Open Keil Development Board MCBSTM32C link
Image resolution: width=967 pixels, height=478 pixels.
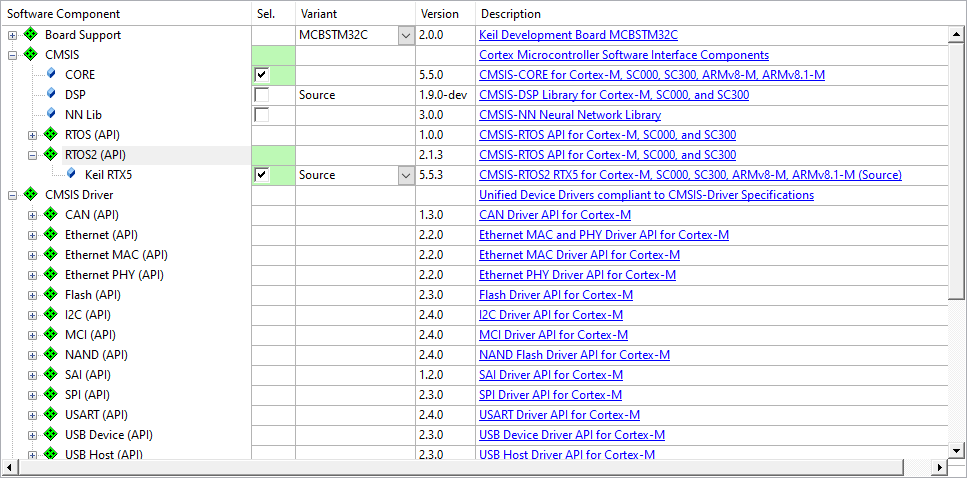click(x=578, y=35)
